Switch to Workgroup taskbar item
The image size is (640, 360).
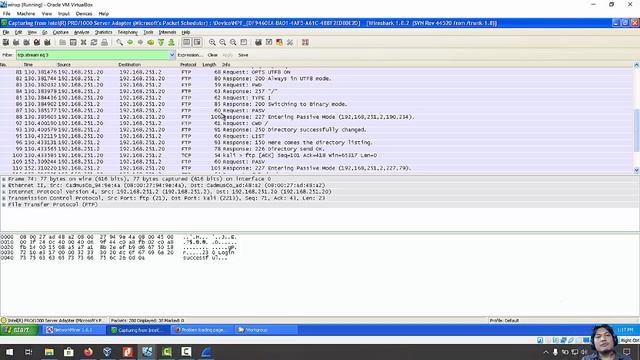[265, 330]
